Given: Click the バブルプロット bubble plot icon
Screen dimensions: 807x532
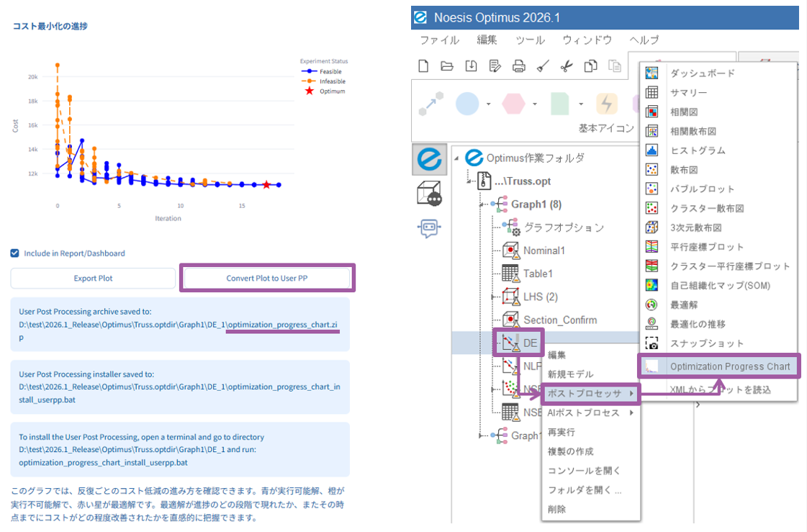Looking at the screenshot, I should 652,189.
